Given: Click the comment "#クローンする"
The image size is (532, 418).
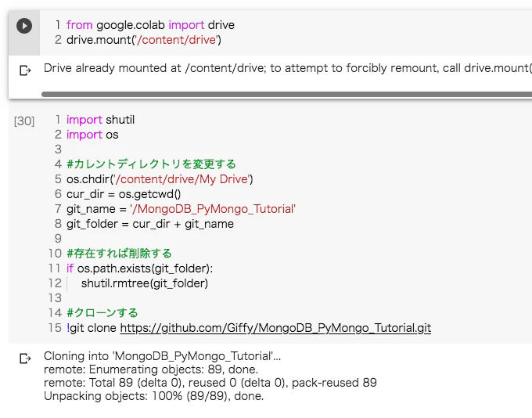Looking at the screenshot, I should click(x=102, y=313).
